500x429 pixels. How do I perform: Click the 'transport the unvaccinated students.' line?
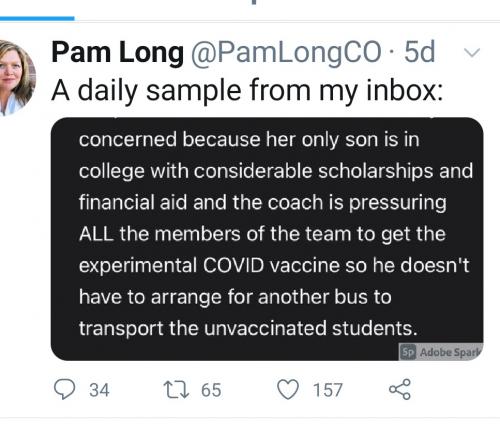[x=248, y=329]
